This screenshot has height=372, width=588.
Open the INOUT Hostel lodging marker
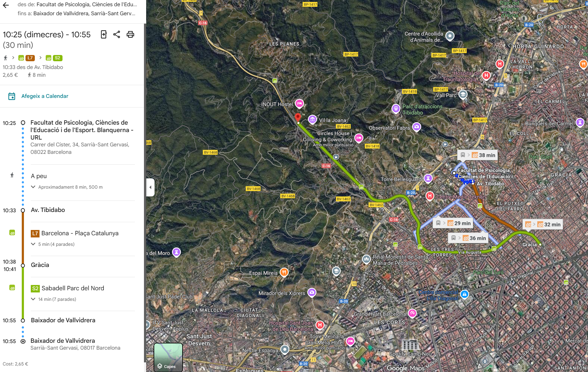[299, 103]
